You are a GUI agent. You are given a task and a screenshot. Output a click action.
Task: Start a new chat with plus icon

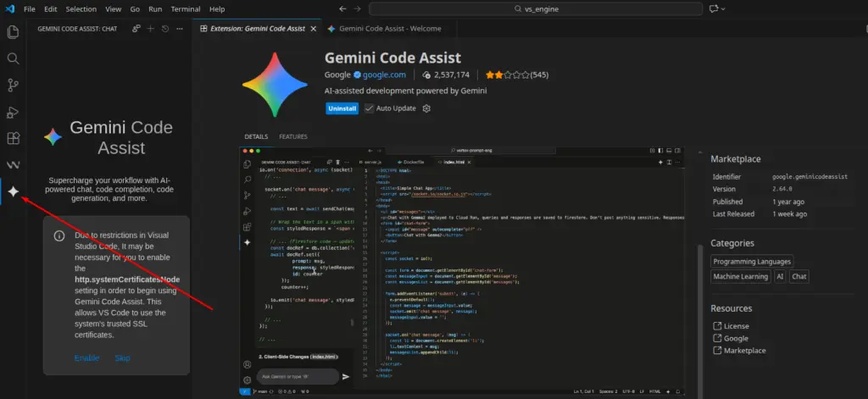point(151,29)
